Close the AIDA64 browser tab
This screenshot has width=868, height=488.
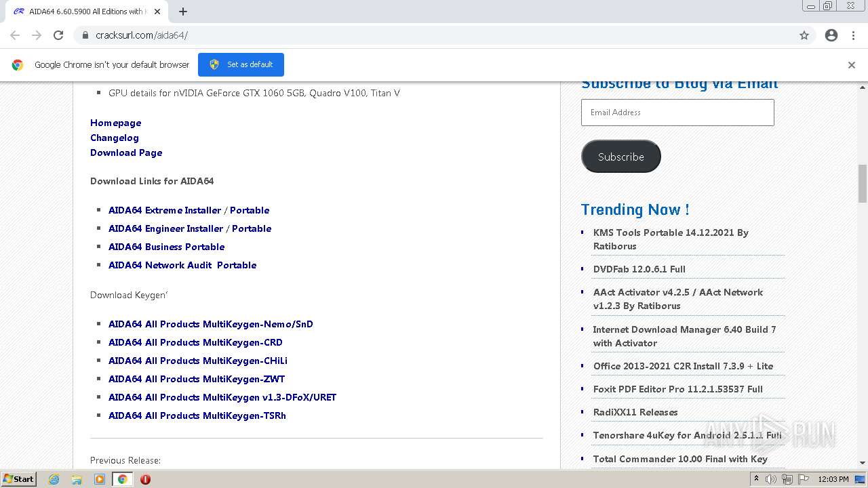tap(157, 12)
